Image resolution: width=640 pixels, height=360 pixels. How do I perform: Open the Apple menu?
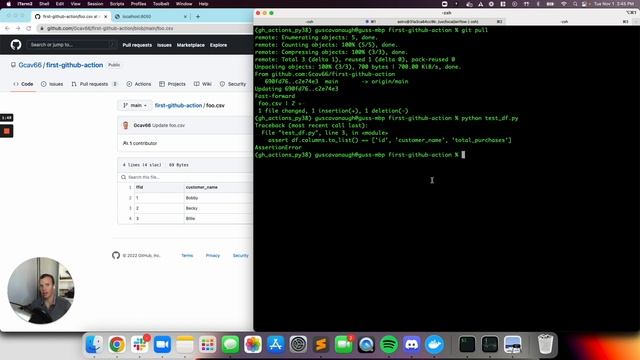[9, 4]
